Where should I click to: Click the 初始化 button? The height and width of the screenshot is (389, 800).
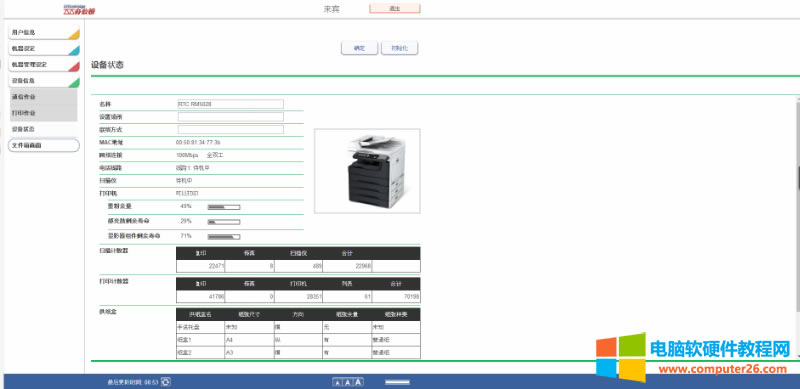(x=399, y=48)
